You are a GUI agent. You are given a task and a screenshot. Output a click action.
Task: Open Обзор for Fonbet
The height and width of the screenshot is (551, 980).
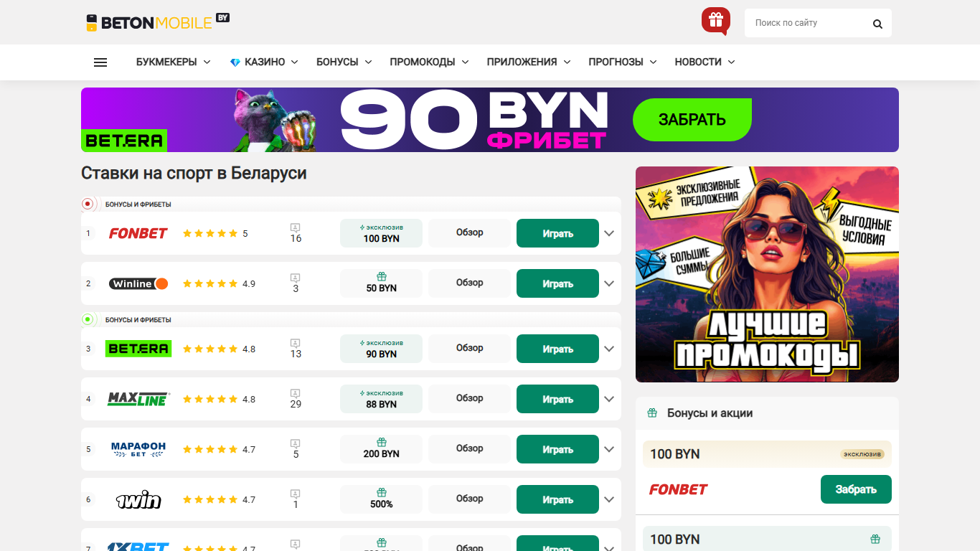coord(469,233)
